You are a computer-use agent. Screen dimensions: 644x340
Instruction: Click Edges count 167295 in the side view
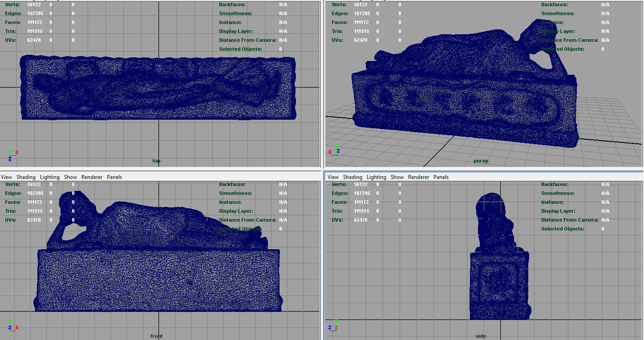pos(363,193)
